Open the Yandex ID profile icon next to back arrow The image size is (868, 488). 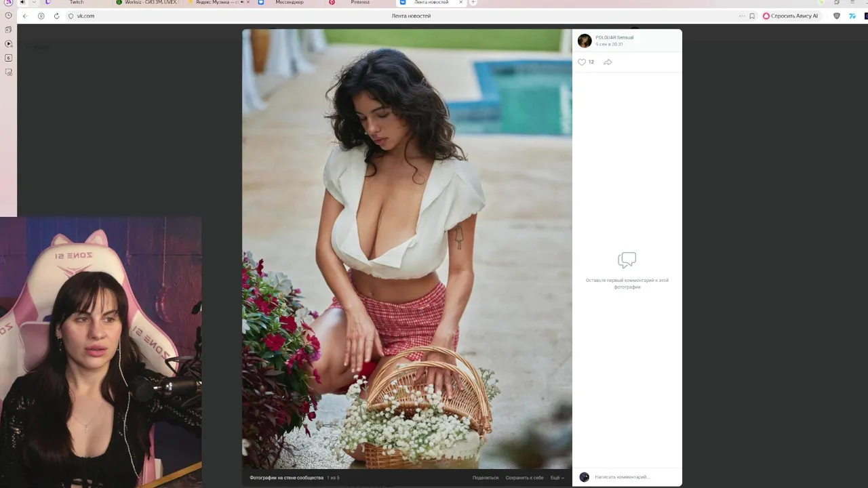(41, 16)
